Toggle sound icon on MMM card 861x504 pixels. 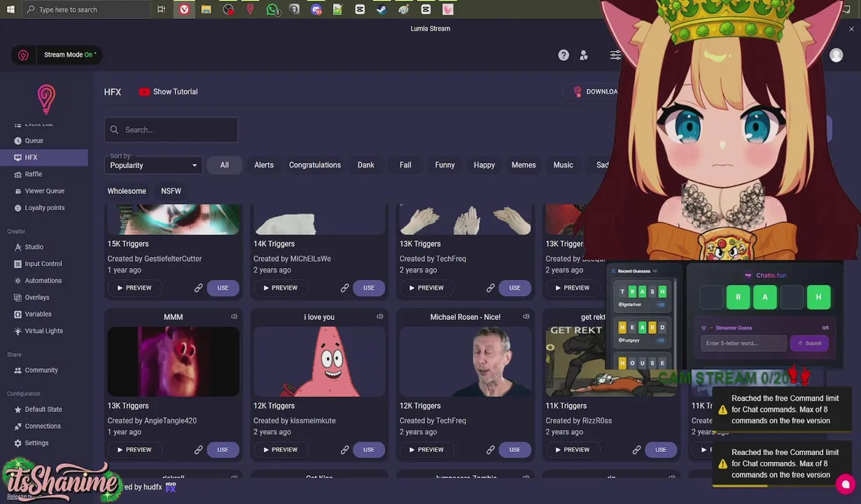click(234, 317)
